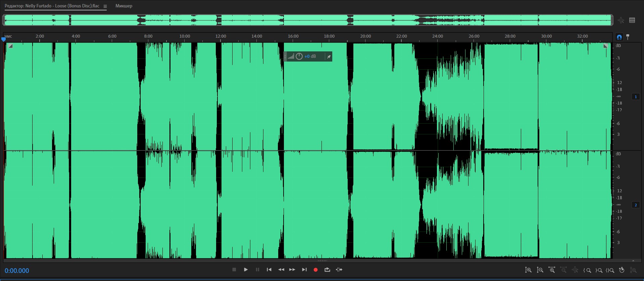Image resolution: width=644 pixels, height=281 pixels.
Task: Open the overview navigator options icon
Action: pos(632,20)
